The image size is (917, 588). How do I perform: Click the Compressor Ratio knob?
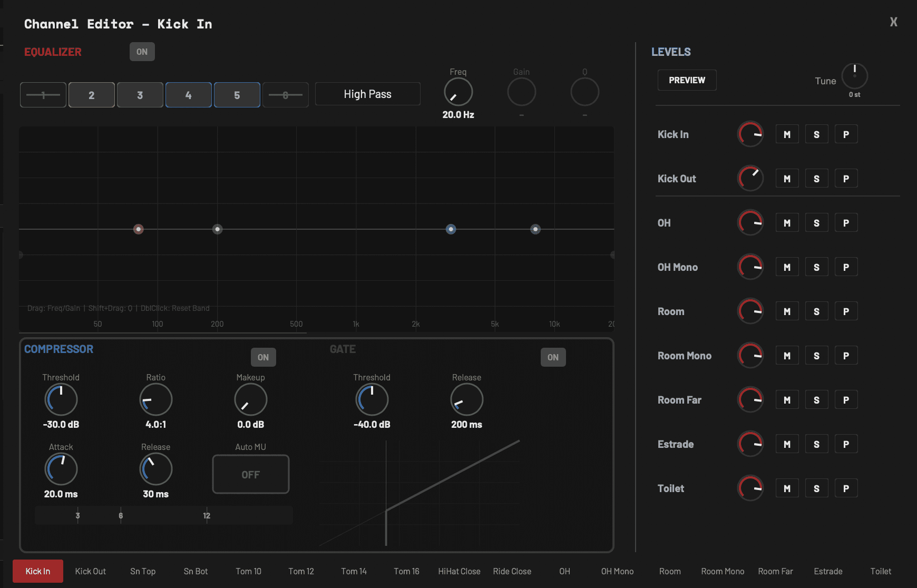click(x=156, y=399)
